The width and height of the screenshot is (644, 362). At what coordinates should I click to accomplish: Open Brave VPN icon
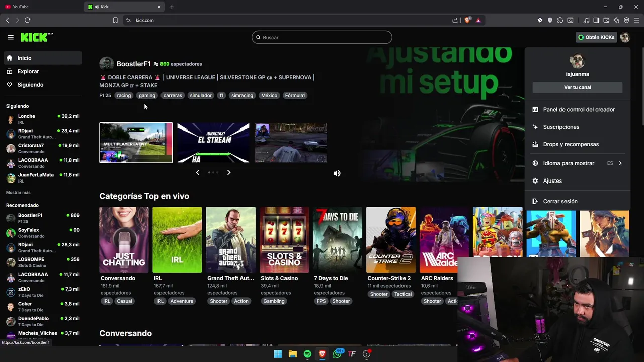[x=626, y=20]
